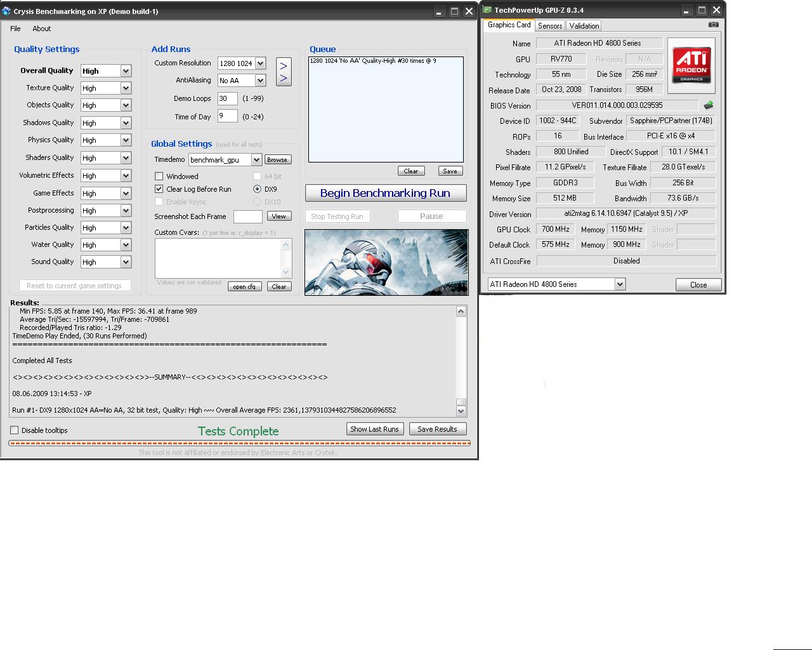Open the Particles Quality dropdown
The image size is (812, 650).
pos(126,228)
